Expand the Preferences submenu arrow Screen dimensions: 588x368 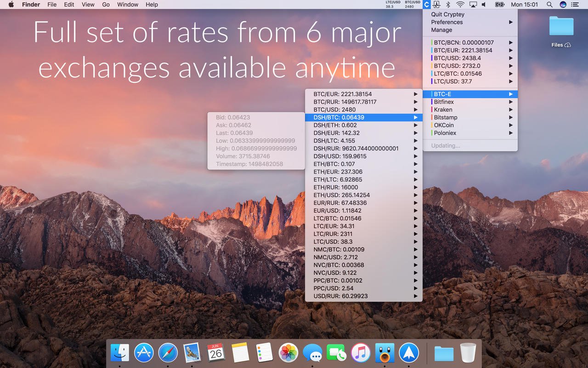click(510, 22)
